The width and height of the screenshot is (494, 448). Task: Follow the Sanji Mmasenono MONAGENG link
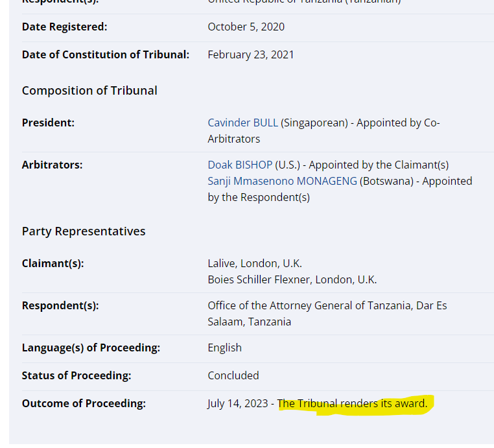click(x=282, y=181)
